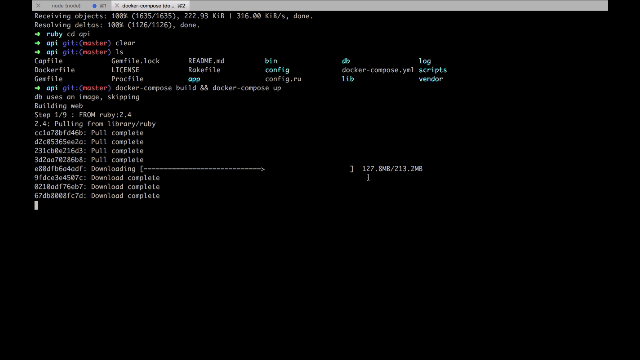This screenshot has width=640, height=360.
Task: Click the docker-compose build && up command
Action: (x=198, y=88)
